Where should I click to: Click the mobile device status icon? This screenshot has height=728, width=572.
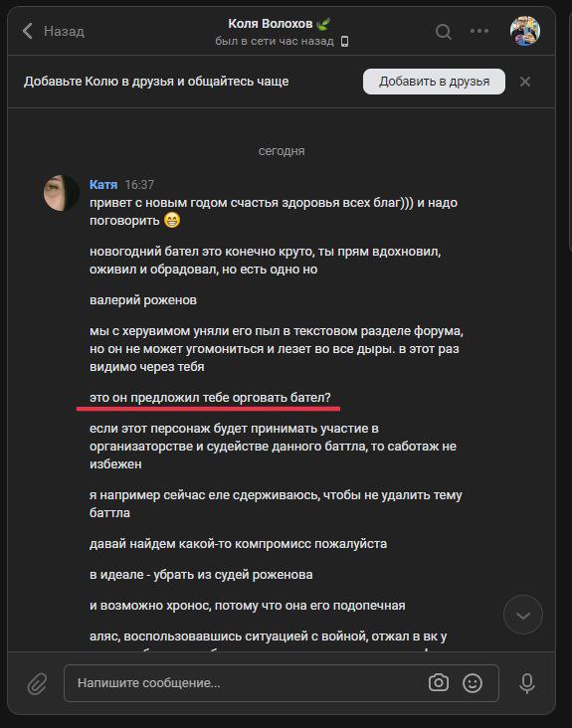(344, 42)
